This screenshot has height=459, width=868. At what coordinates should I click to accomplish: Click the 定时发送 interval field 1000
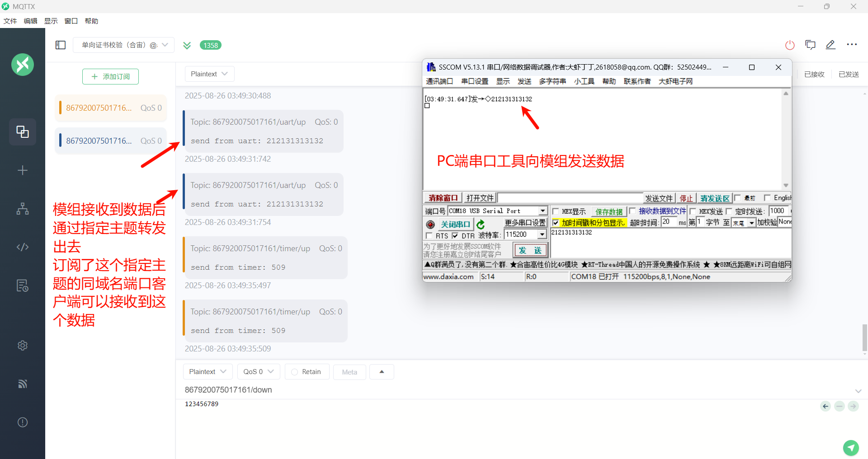[x=778, y=211]
